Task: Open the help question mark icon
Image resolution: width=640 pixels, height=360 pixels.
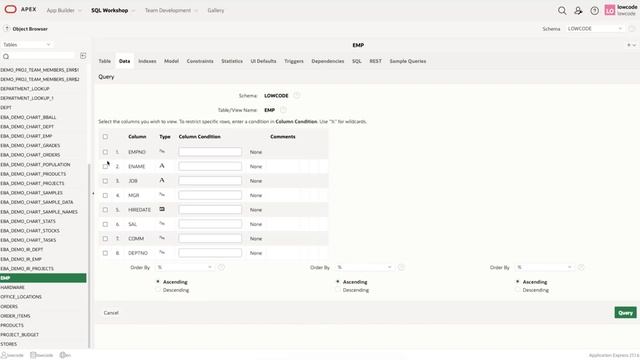Action: [594, 11]
